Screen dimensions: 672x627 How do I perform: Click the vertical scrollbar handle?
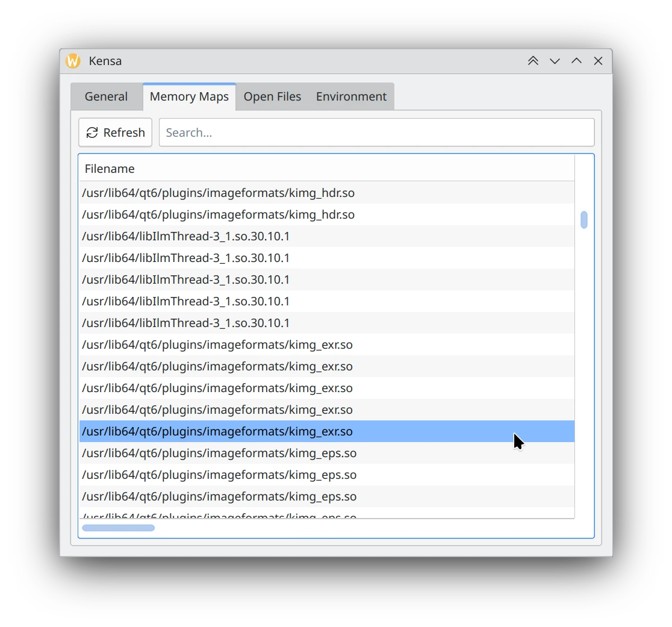tap(583, 220)
